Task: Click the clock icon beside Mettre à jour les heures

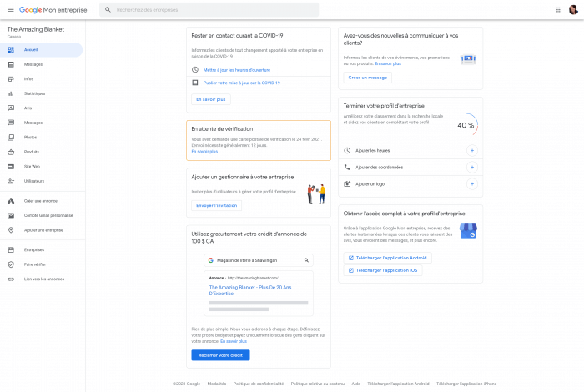Action: [x=194, y=69]
